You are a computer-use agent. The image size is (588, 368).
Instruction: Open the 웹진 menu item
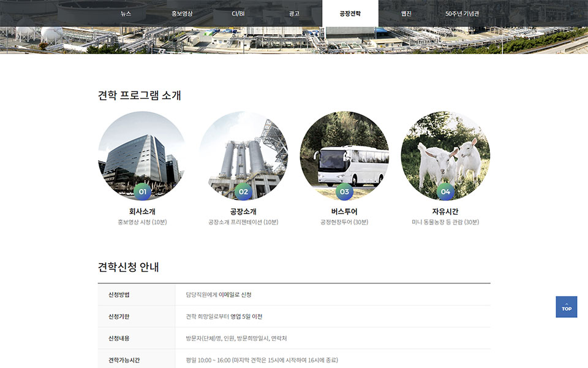[x=406, y=13]
